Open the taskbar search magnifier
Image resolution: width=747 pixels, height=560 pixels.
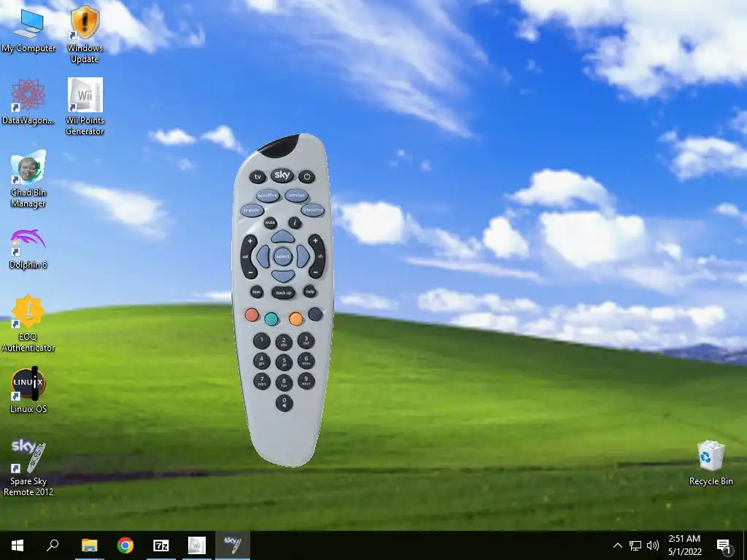[x=53, y=545]
